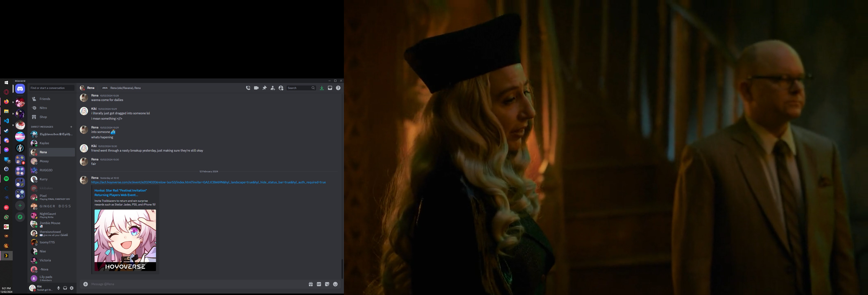Open Discord help question mark icon

pos(338,88)
